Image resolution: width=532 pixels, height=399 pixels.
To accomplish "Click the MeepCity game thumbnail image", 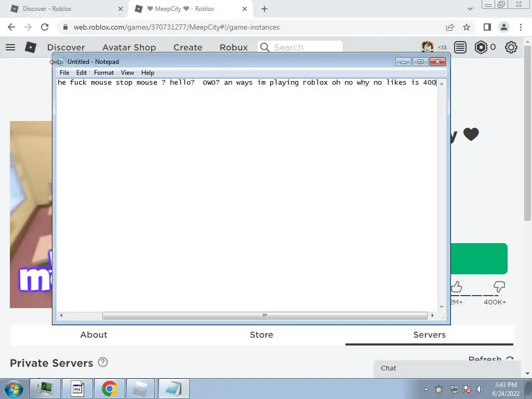I will tap(31, 215).
